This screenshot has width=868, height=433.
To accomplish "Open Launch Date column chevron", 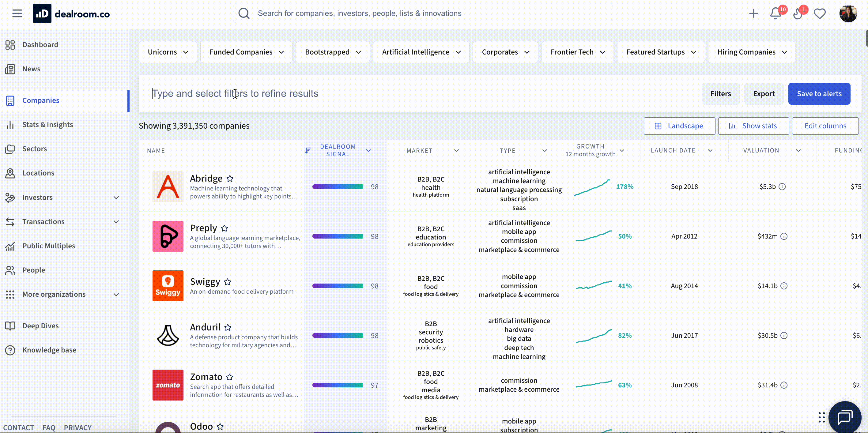I will [710, 150].
